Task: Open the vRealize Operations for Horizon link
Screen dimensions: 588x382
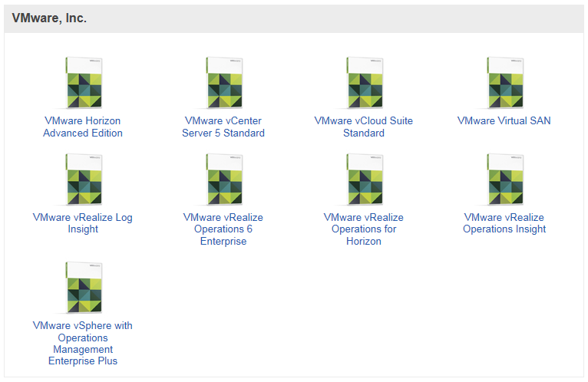Action: point(364,229)
